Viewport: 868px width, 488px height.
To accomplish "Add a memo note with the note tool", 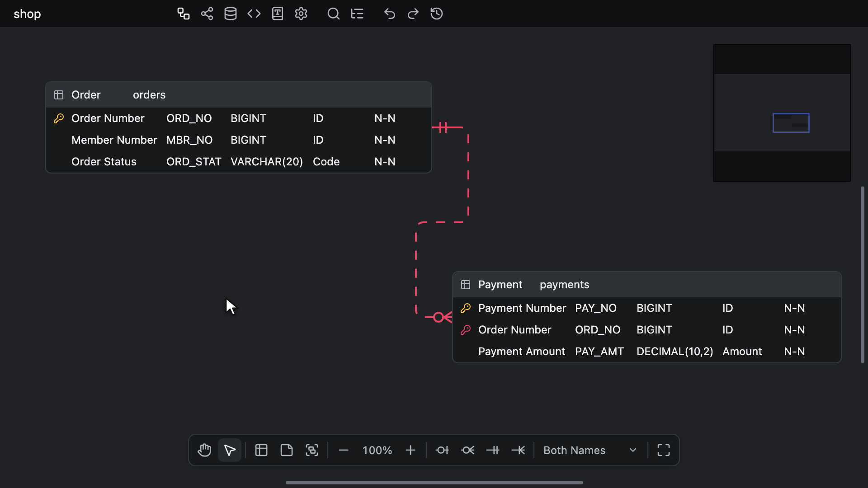I will click(287, 450).
